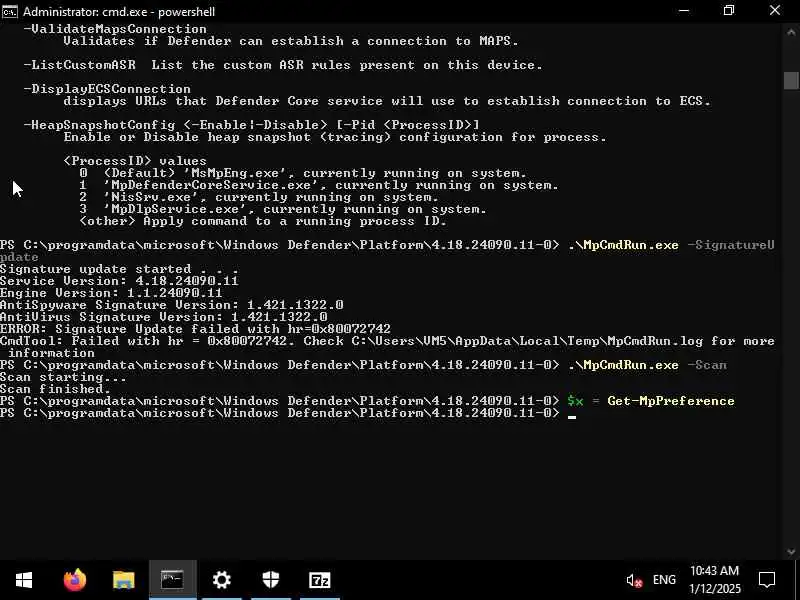
Task: Open Settings gear from the taskbar
Action: (221, 580)
